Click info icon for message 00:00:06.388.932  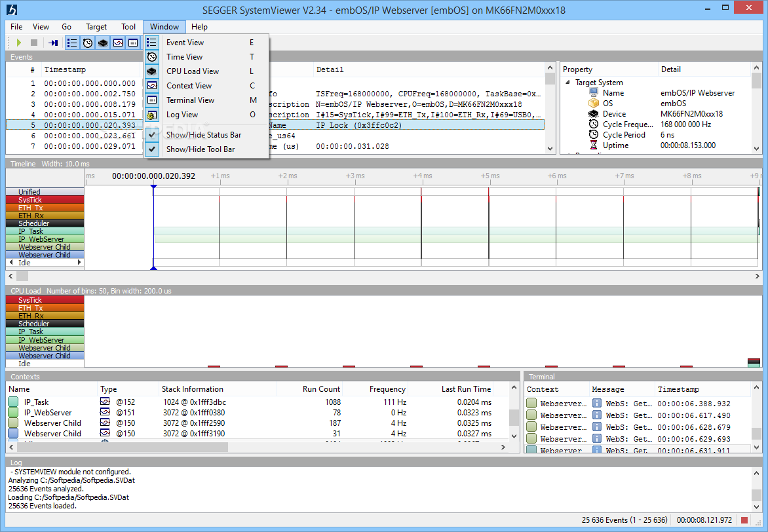597,403
